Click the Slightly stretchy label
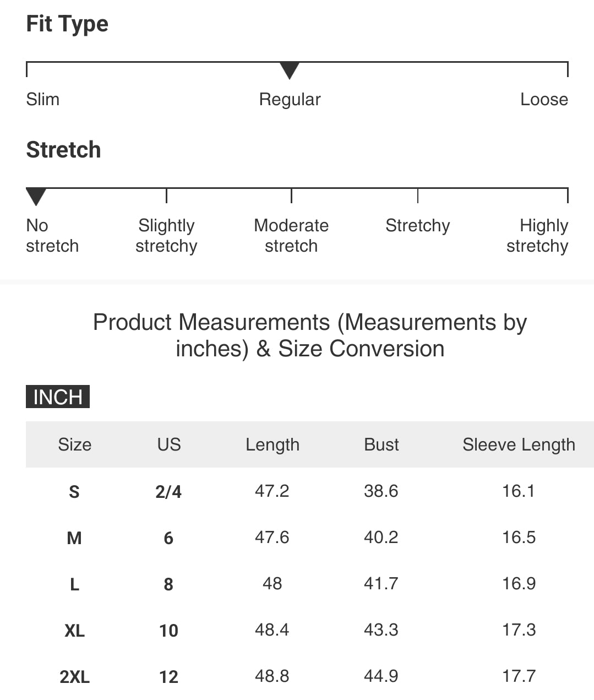This screenshot has width=594, height=700. click(x=166, y=236)
